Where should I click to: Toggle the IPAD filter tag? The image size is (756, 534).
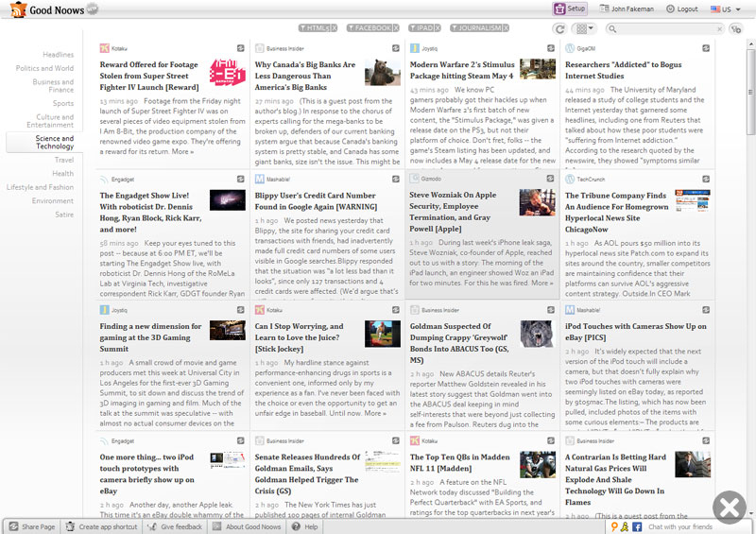point(420,28)
